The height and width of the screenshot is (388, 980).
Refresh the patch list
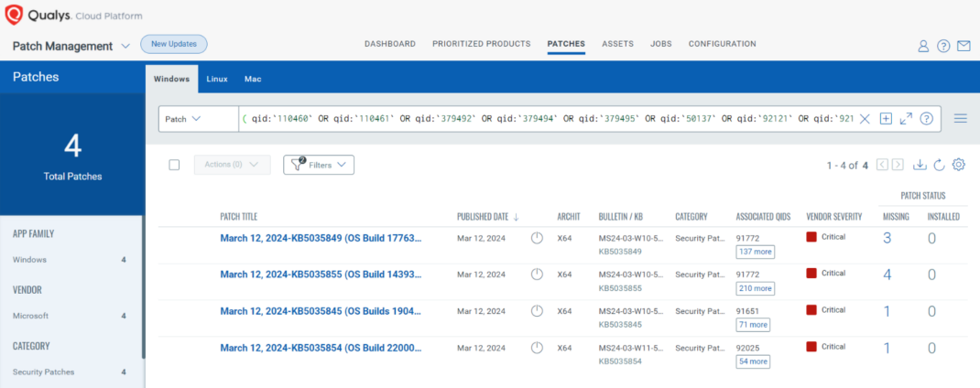coord(938,165)
